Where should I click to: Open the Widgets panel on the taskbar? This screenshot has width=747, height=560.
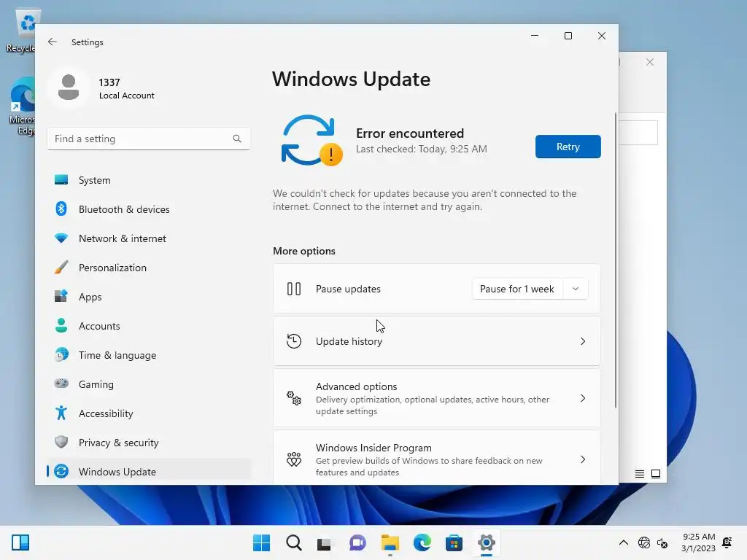tap(20, 542)
